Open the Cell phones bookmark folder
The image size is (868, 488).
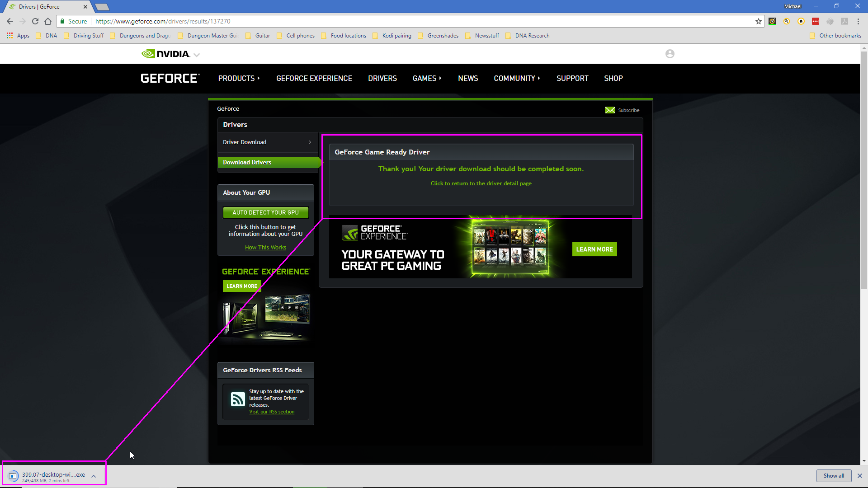click(296, 36)
